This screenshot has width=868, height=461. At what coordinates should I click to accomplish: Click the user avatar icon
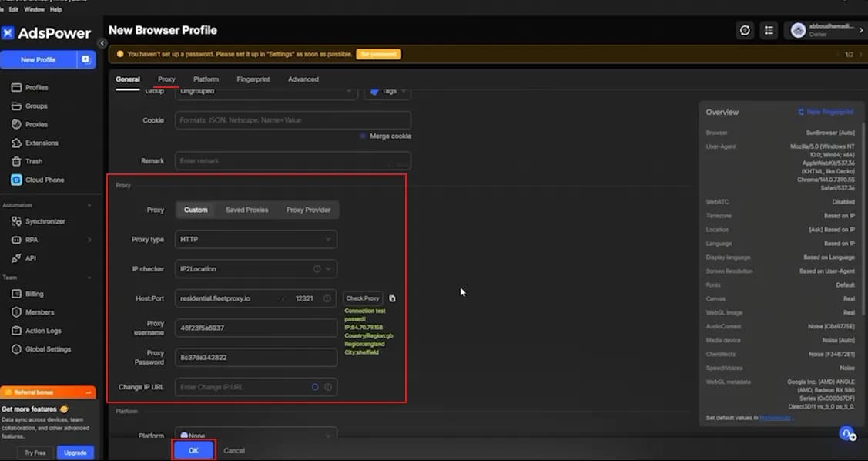[x=798, y=31]
